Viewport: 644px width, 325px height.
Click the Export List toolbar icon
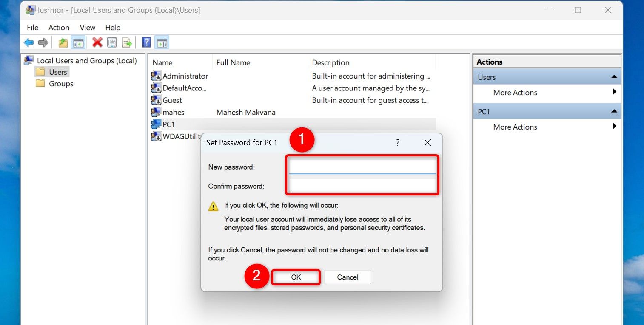click(127, 42)
